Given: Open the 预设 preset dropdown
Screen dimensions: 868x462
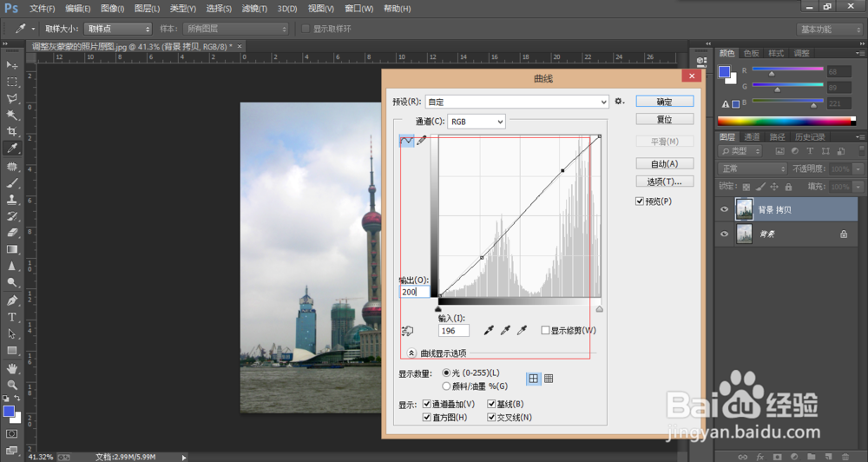Looking at the screenshot, I should coord(517,102).
